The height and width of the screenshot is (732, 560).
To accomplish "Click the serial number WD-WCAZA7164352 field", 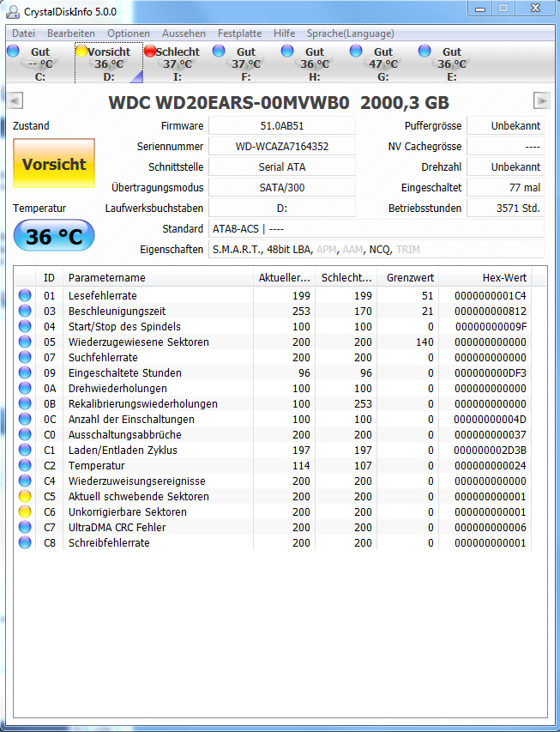I will click(x=282, y=146).
